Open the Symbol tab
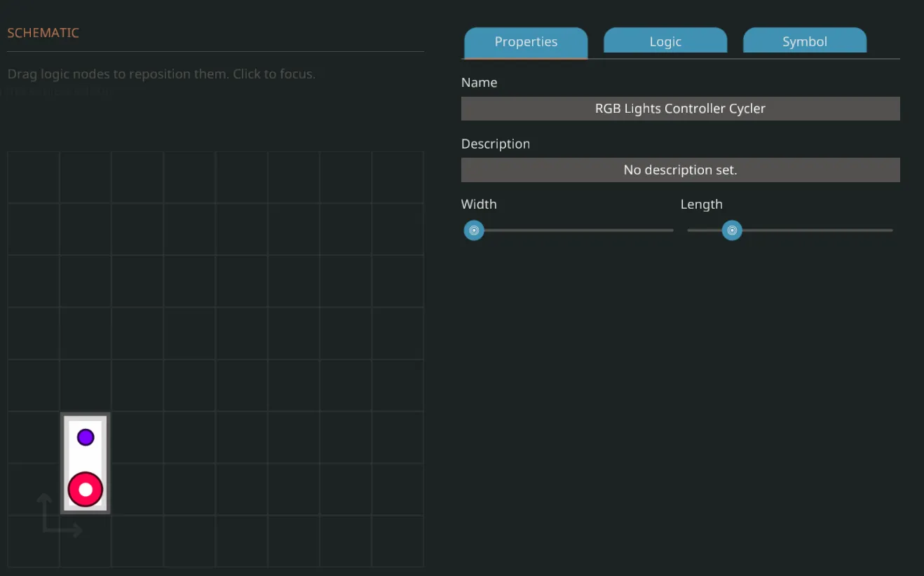The image size is (924, 576). 804,41
